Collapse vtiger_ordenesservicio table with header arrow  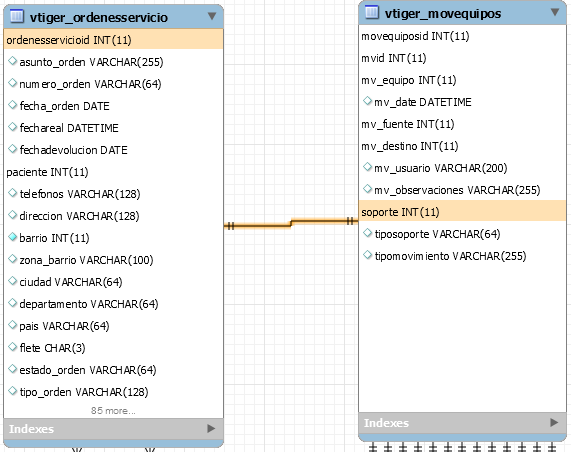[212, 16]
